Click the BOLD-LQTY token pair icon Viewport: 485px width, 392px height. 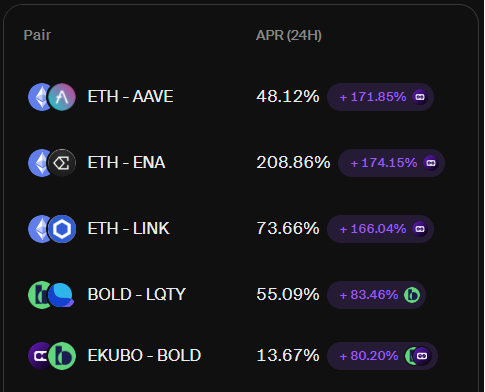pyautogui.click(x=52, y=295)
